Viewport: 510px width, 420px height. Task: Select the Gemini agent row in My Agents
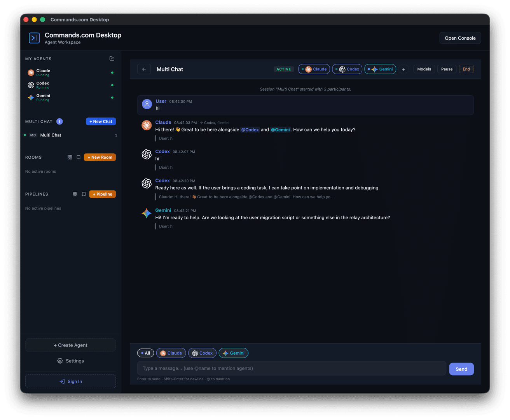tap(70, 98)
